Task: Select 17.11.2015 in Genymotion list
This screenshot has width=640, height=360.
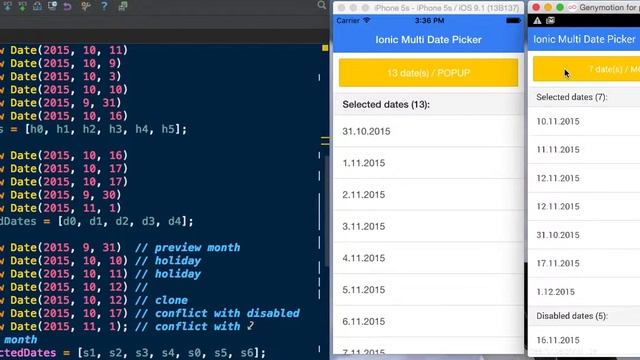Action: [x=584, y=263]
